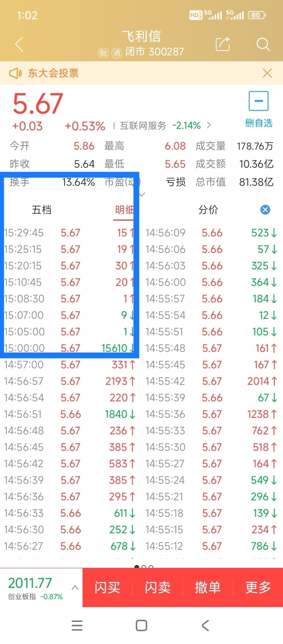The height and width of the screenshot is (644, 283).
Task: Select trade row 14:55:42 with 2014
Action: pos(211,381)
